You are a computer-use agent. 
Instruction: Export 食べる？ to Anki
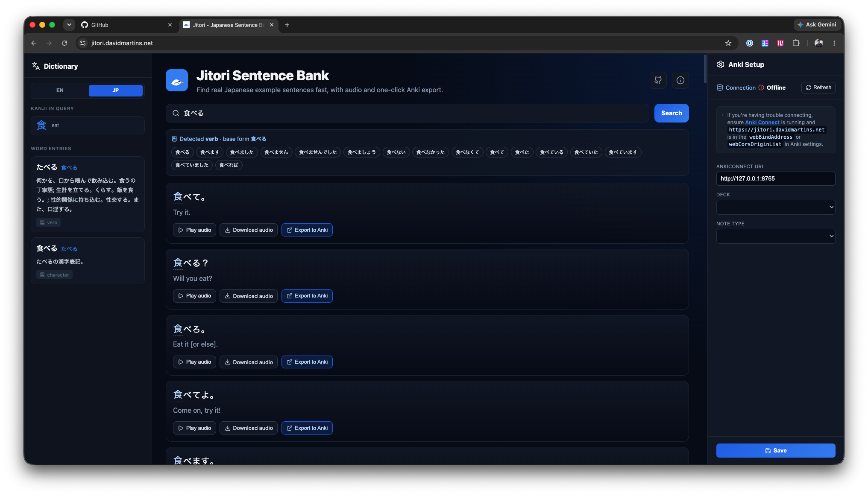(307, 296)
